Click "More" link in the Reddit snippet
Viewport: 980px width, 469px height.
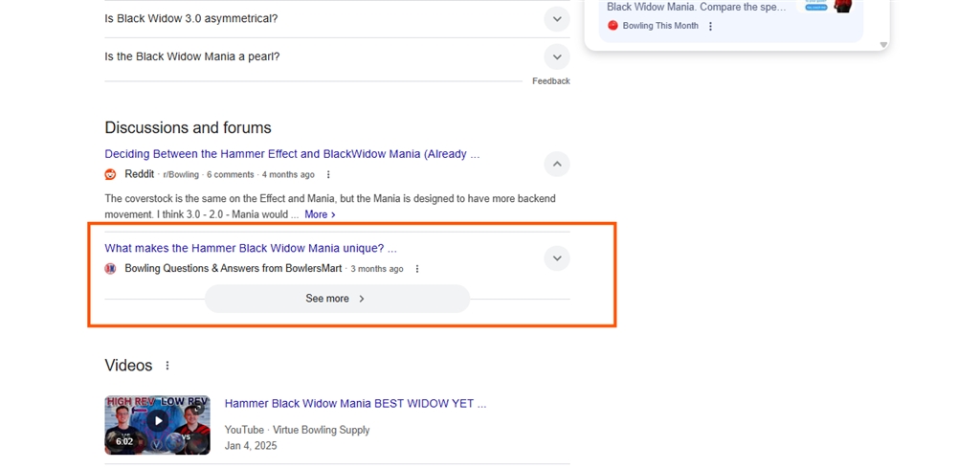click(x=320, y=214)
